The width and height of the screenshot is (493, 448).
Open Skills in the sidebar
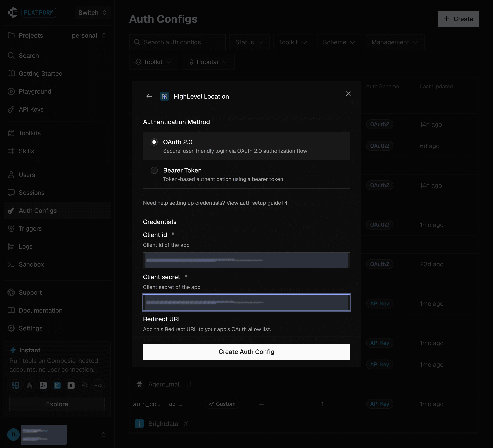click(57, 151)
